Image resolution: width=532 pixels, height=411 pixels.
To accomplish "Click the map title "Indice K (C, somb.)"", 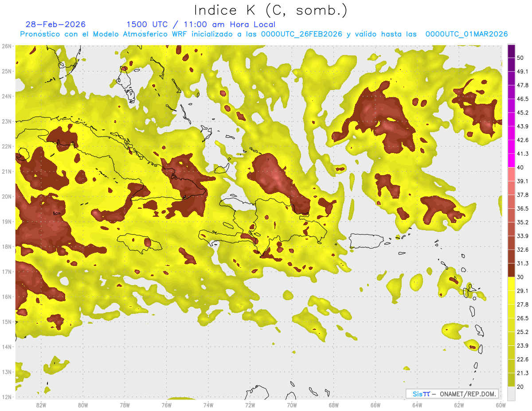I will pos(270,10).
